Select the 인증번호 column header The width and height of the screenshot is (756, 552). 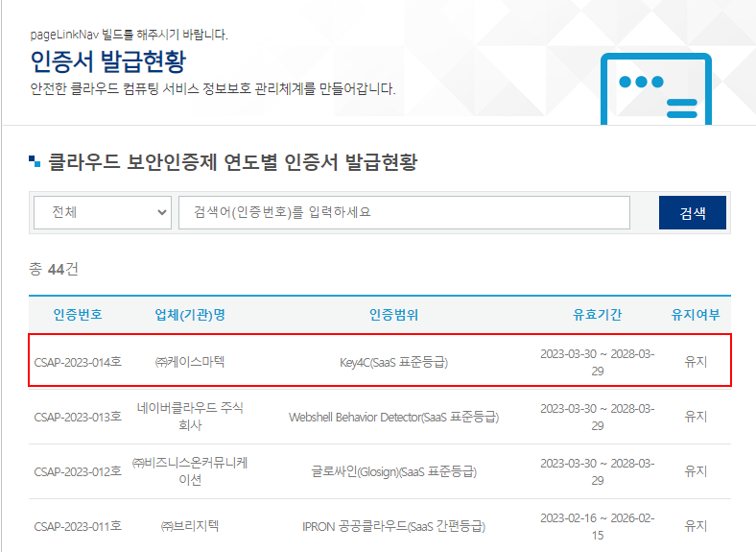coord(78,315)
